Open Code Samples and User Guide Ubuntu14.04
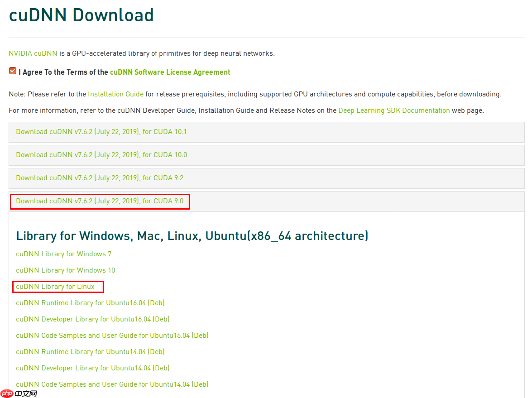Screen dimensions: 532x398 (112, 384)
